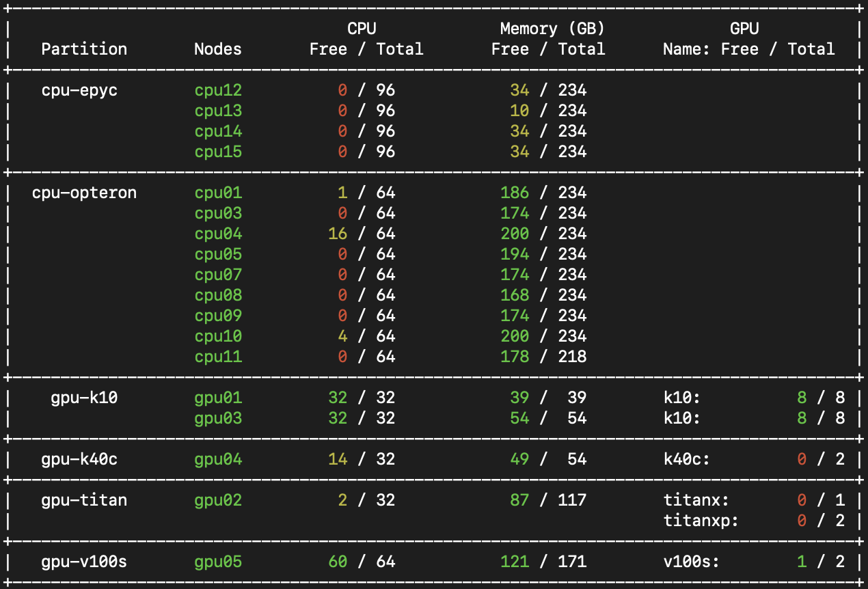Click node cpu12 under cpu-epyc
This screenshot has width=868, height=589.
(217, 90)
